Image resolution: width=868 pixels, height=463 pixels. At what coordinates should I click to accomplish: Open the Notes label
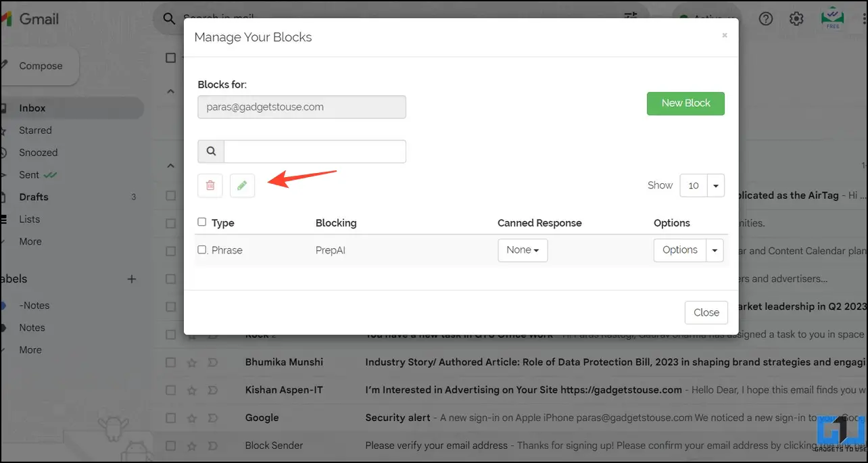(x=32, y=328)
